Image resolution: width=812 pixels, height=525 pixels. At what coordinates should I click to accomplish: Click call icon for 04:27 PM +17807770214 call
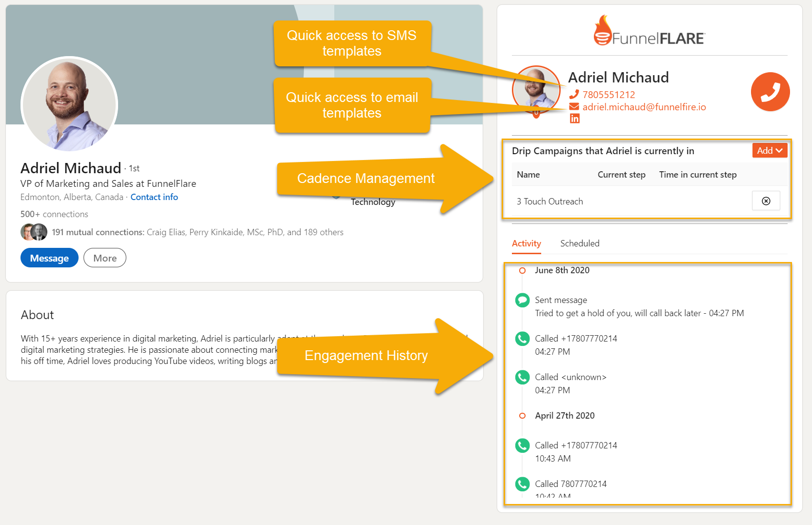[522, 339]
